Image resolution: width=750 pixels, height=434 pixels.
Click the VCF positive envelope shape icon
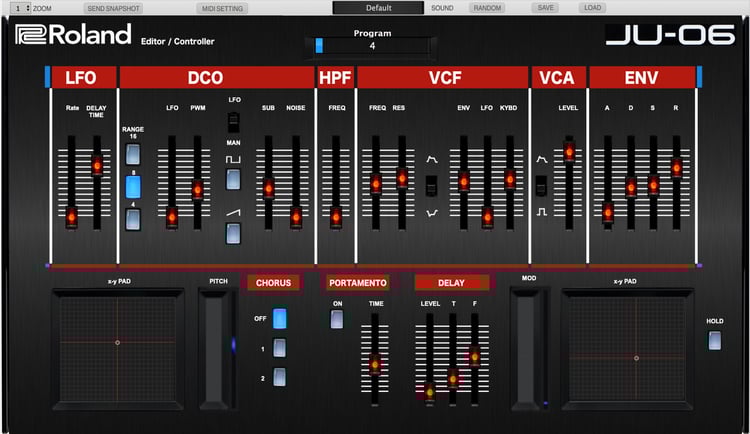click(x=431, y=159)
